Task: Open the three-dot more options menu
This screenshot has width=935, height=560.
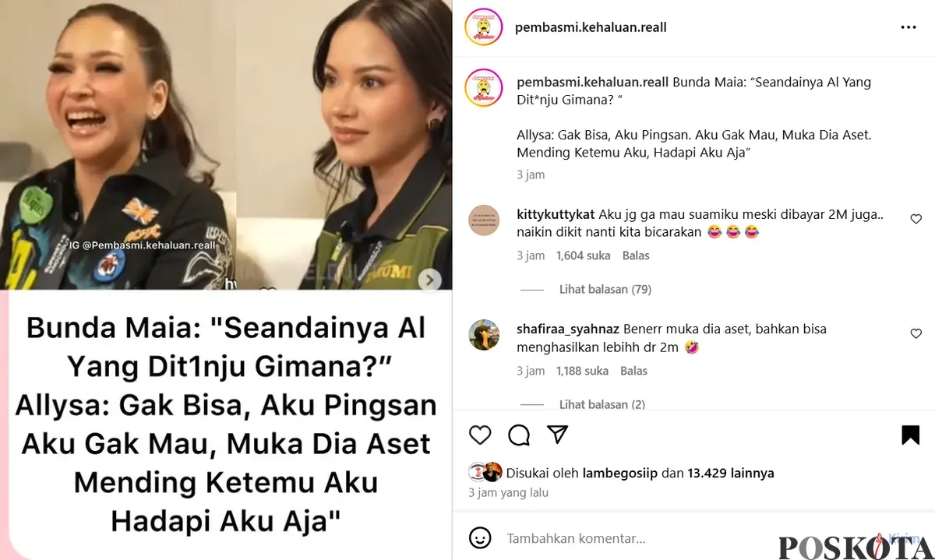Action: click(x=909, y=27)
